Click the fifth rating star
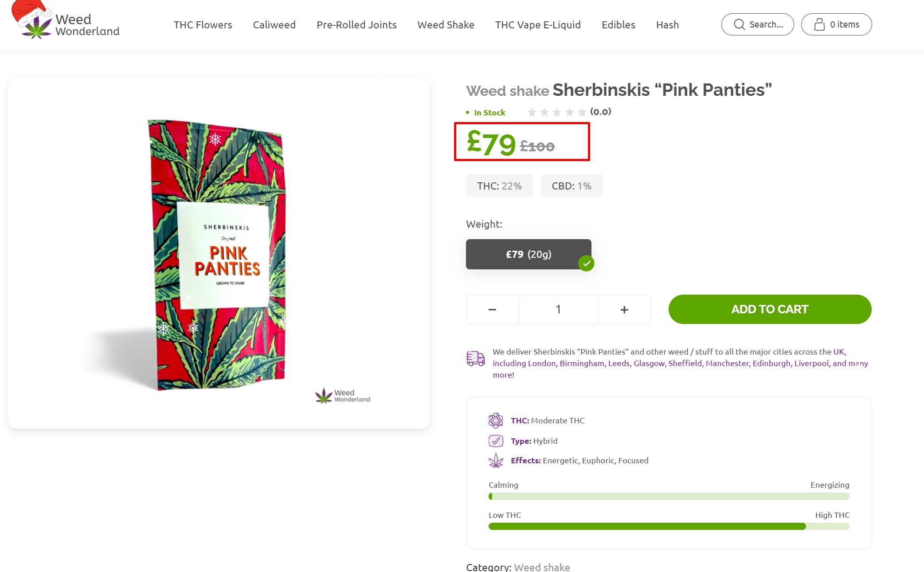The width and height of the screenshot is (924, 572). pyautogui.click(x=582, y=112)
